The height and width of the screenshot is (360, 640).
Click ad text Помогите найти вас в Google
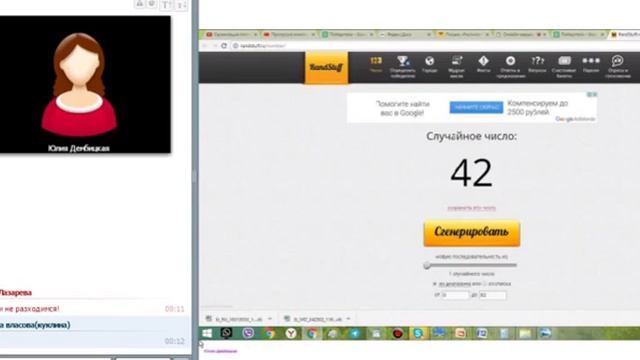point(402,108)
